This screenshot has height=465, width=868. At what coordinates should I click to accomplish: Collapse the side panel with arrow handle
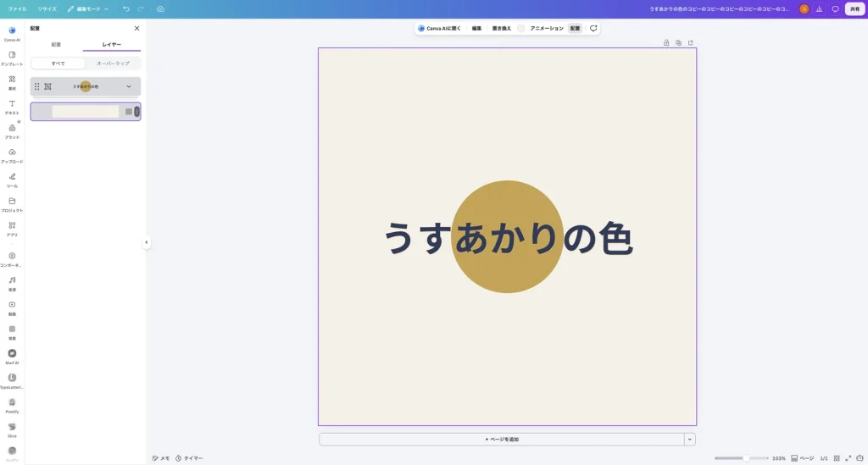146,242
